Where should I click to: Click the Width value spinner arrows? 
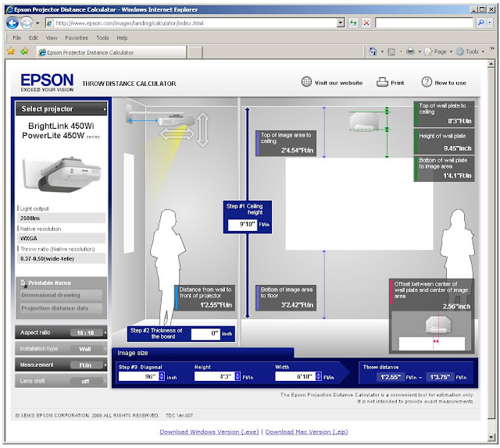click(318, 376)
